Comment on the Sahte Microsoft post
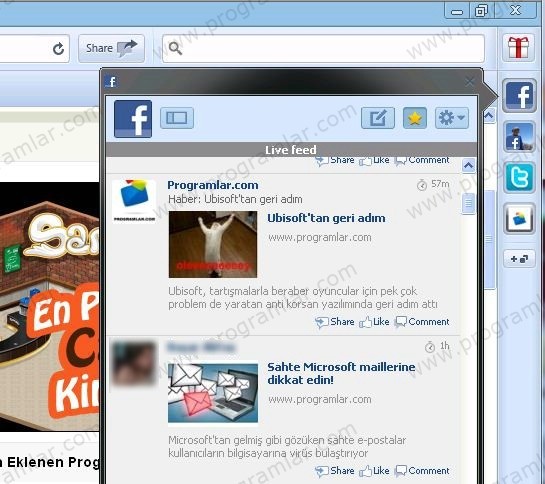This screenshot has width=545, height=484. pyautogui.click(x=422, y=471)
